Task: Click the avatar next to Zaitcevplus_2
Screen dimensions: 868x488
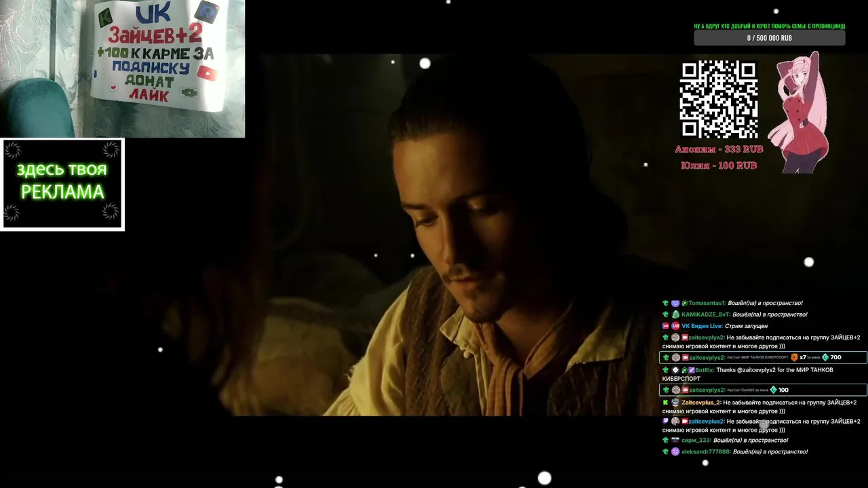Action: (675, 403)
